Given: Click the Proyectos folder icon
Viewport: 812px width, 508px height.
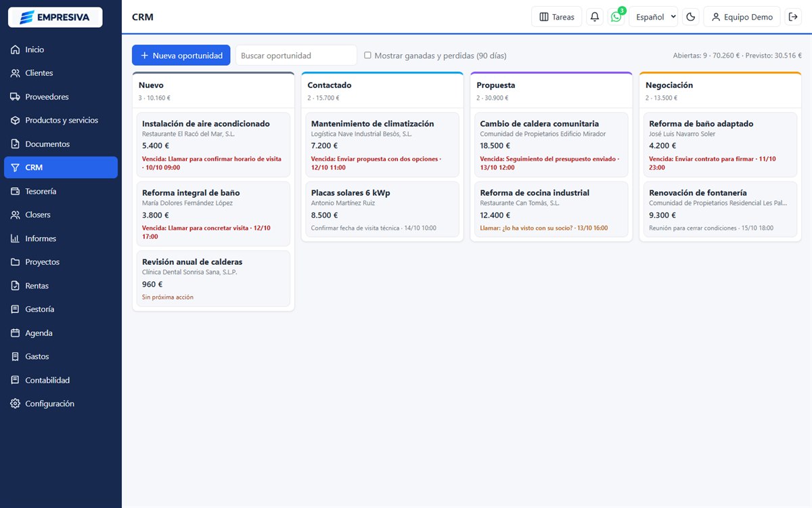Looking at the screenshot, I should (x=15, y=262).
